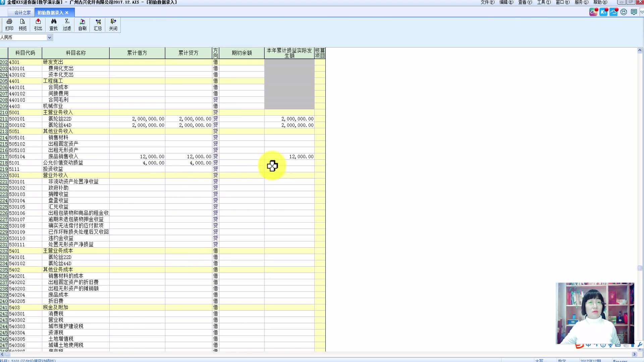The image size is (644, 362).
Task: Open the 查看 menu
Action: (525, 2)
